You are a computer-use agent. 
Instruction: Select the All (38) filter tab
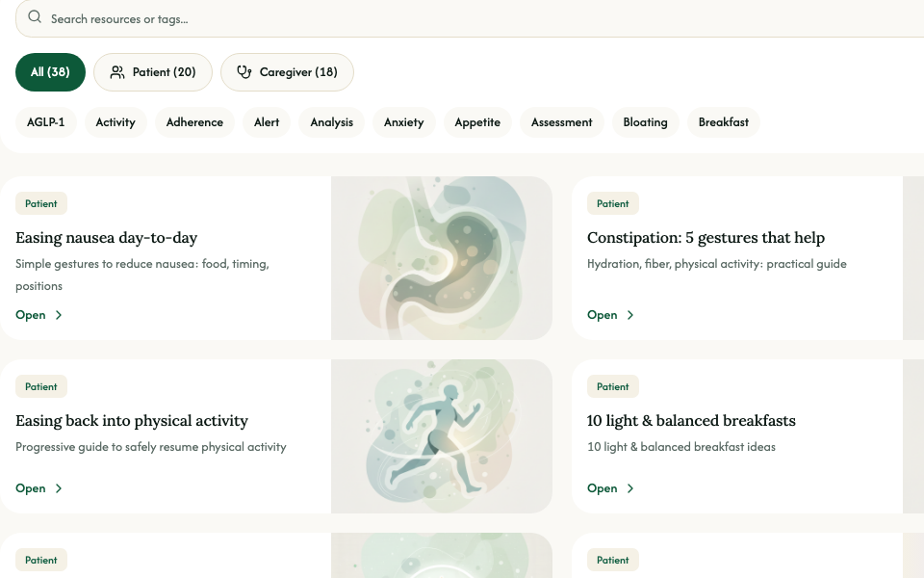coord(50,72)
